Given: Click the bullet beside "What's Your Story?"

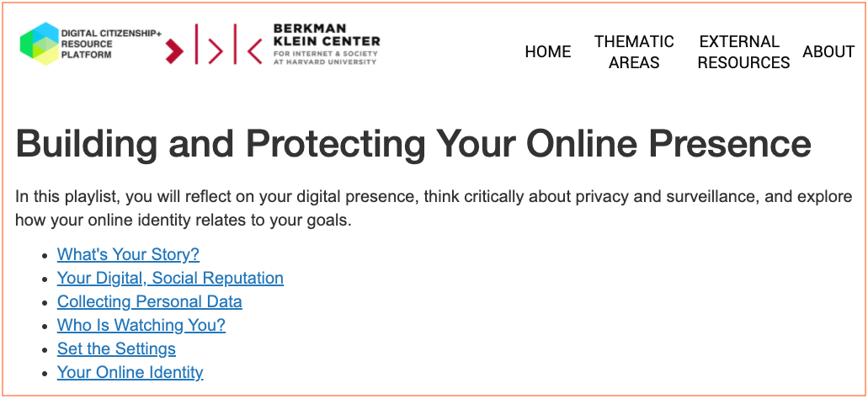Looking at the screenshot, I should pos(45,255).
